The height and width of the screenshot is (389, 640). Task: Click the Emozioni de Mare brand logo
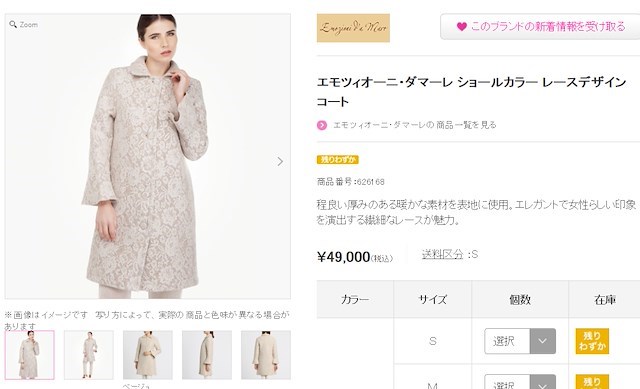pos(353,28)
